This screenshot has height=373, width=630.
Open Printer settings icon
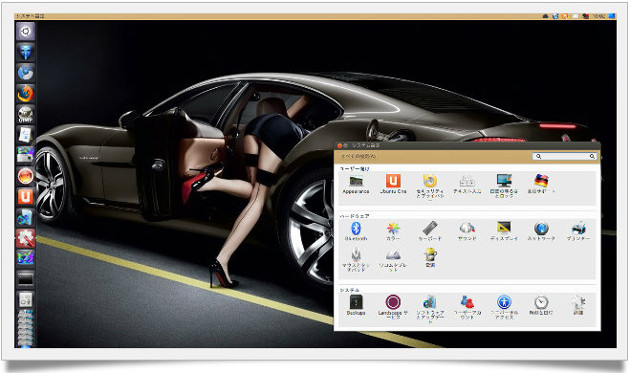pos(578,232)
